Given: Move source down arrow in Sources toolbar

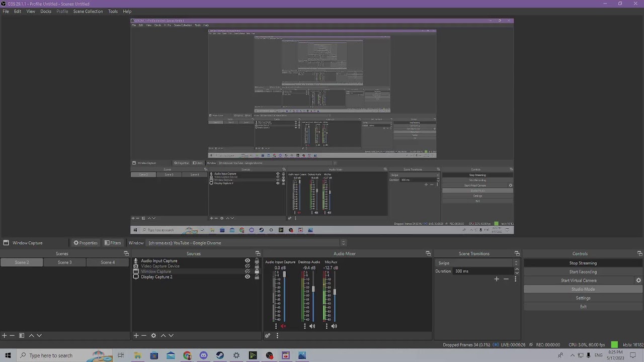Looking at the screenshot, I should click(171, 335).
